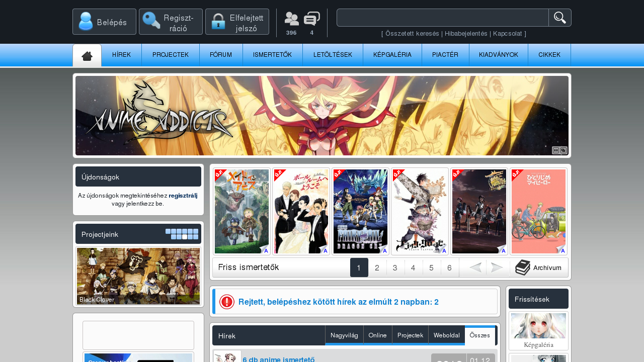The width and height of the screenshot is (644, 362).
Task: Open the Archívum books button
Action: [539, 267]
